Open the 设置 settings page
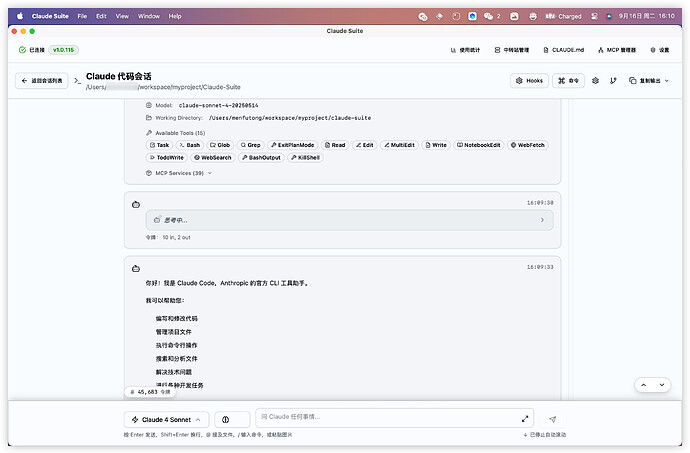The width and height of the screenshot is (690, 453). point(660,50)
